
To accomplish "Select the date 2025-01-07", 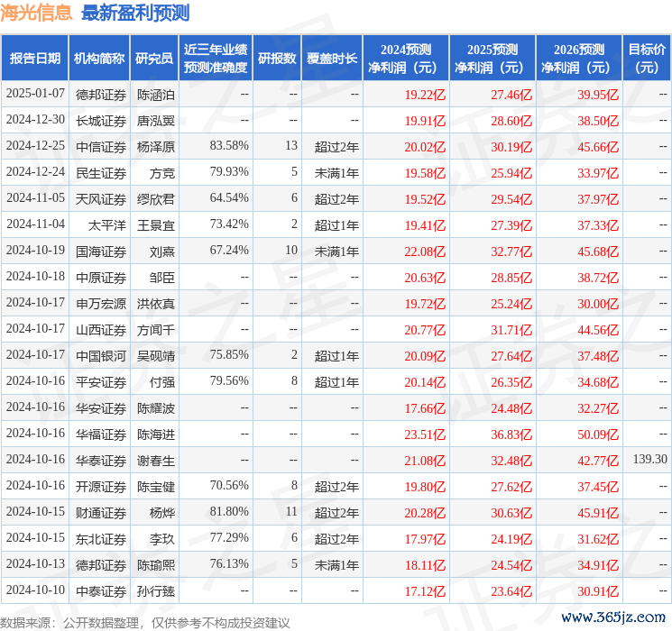I will coord(35,94).
